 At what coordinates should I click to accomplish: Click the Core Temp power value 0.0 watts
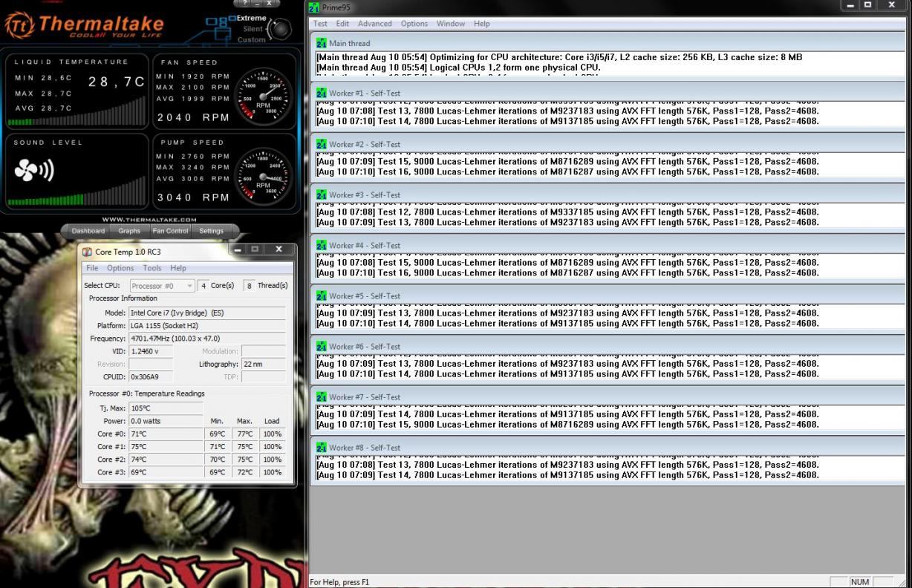[x=165, y=421]
